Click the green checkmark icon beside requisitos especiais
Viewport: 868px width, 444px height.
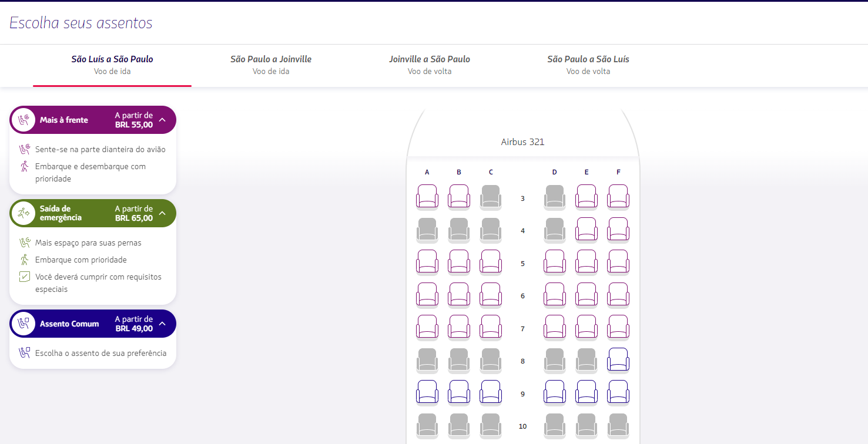[x=24, y=277]
